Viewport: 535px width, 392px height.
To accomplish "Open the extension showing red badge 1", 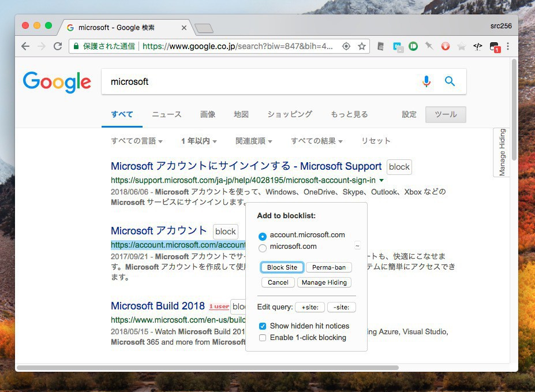I will (x=495, y=47).
